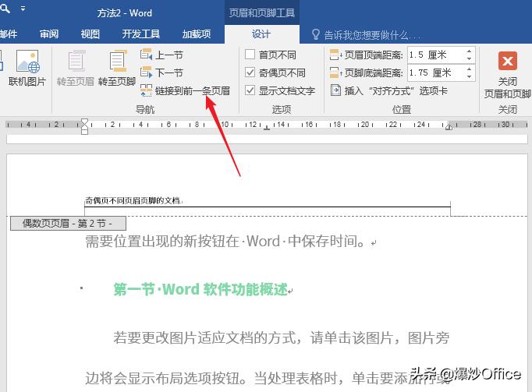This screenshot has height=392, width=532.
Task: Open the 开发工具 tab
Action: [x=141, y=34]
